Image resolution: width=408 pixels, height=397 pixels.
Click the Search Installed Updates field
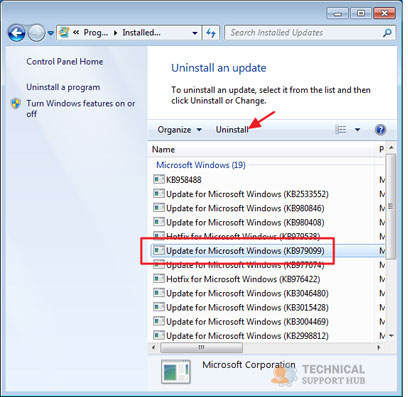[x=310, y=33]
